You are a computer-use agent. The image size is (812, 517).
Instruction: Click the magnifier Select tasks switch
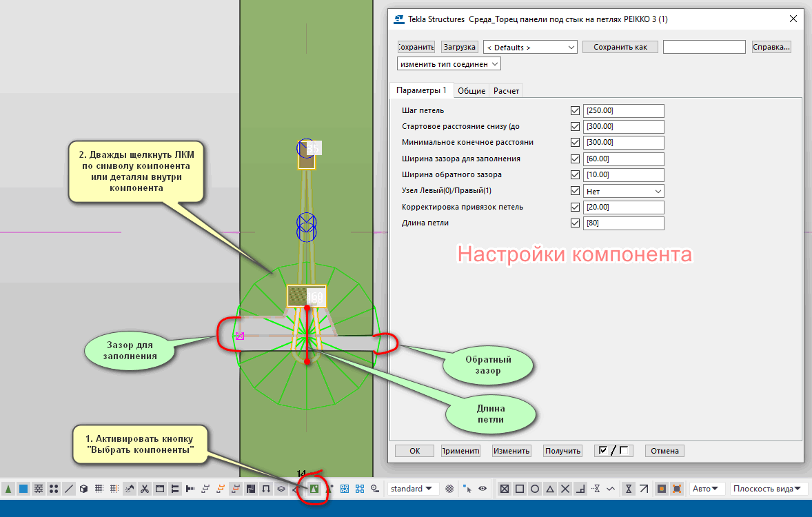tap(375, 489)
